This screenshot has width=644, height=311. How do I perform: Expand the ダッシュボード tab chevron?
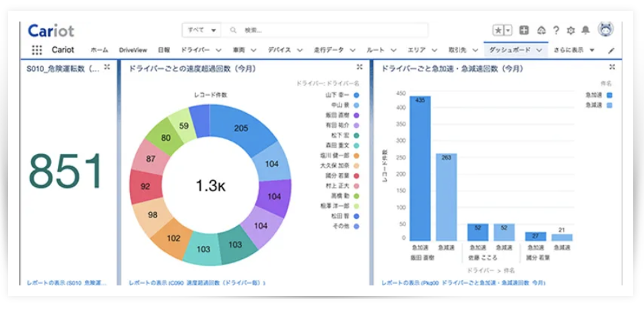540,50
